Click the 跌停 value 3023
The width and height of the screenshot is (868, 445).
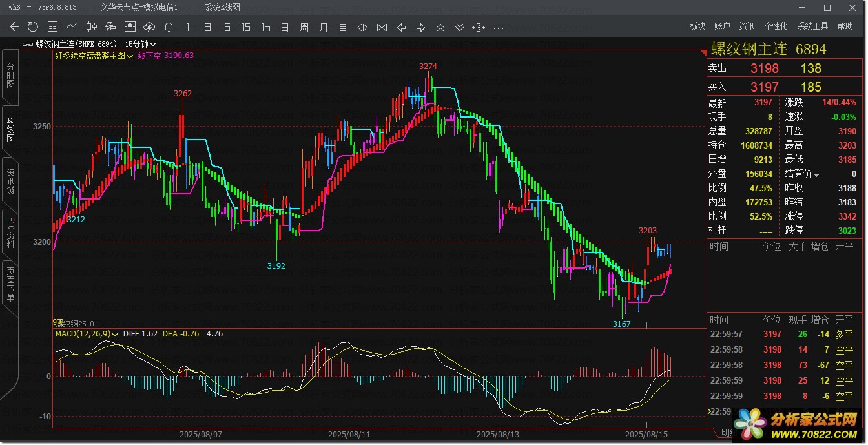(x=847, y=231)
